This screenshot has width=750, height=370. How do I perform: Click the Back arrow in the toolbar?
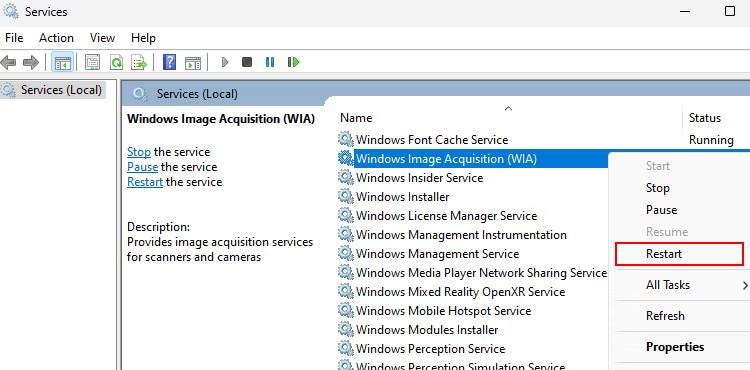tap(9, 62)
